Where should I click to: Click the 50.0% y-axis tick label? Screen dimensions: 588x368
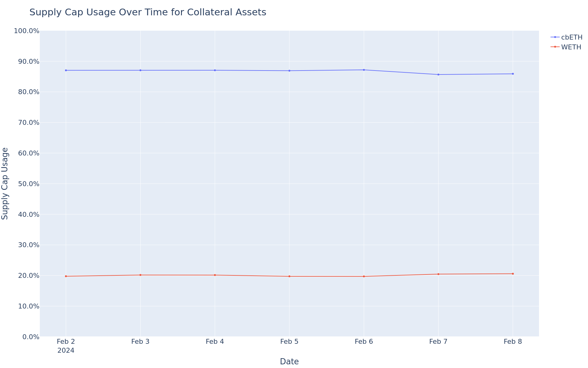pyautogui.click(x=29, y=184)
